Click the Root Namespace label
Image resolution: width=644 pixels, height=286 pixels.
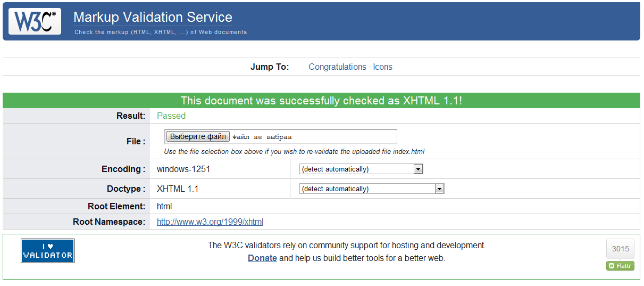109,222
